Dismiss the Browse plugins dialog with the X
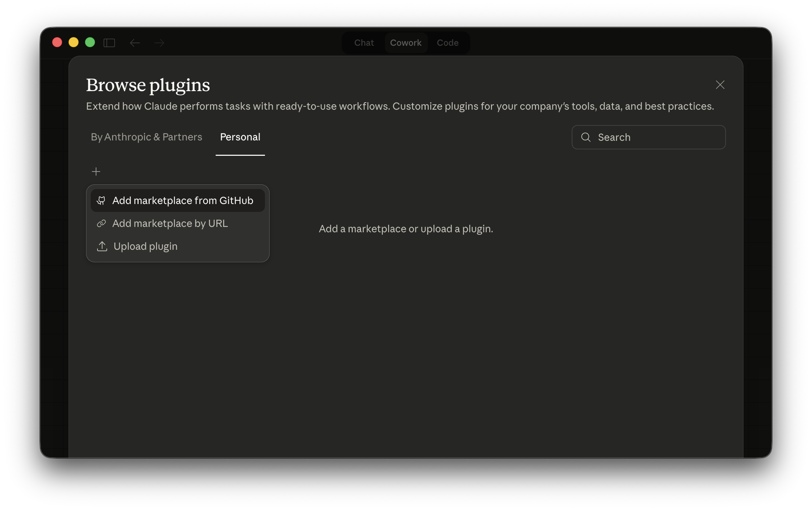The image size is (812, 511). coord(720,85)
